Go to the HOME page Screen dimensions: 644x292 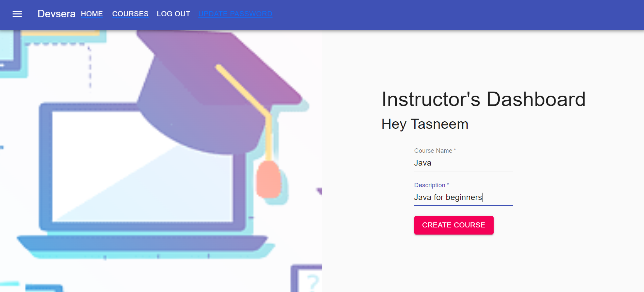[92, 14]
